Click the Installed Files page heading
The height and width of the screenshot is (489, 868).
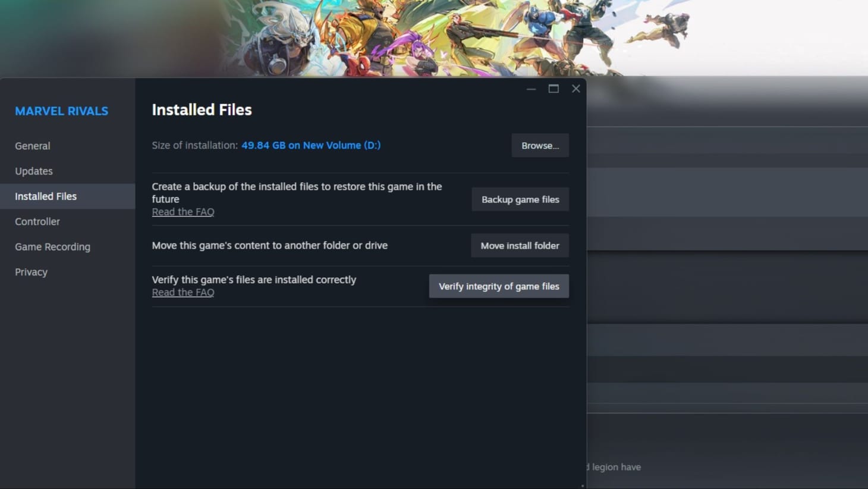pos(202,109)
